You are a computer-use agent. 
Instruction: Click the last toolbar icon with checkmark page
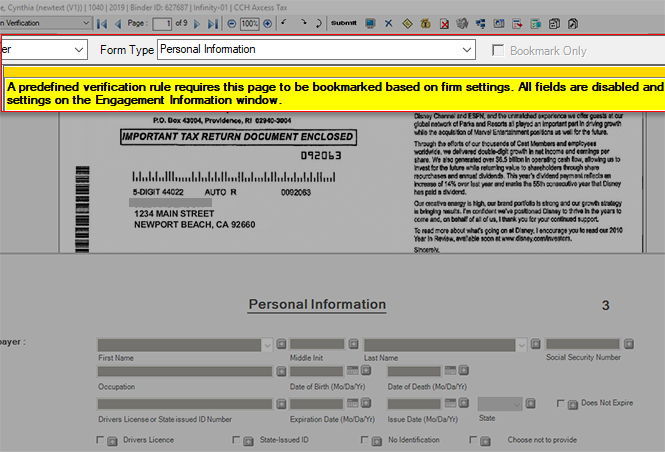point(573,24)
